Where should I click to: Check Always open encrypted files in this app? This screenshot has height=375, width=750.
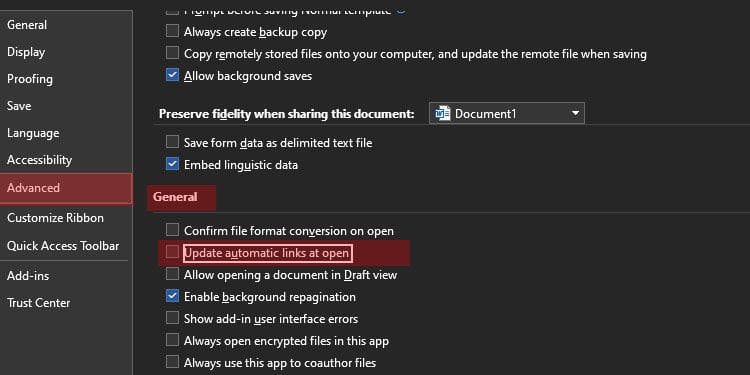[x=172, y=340]
